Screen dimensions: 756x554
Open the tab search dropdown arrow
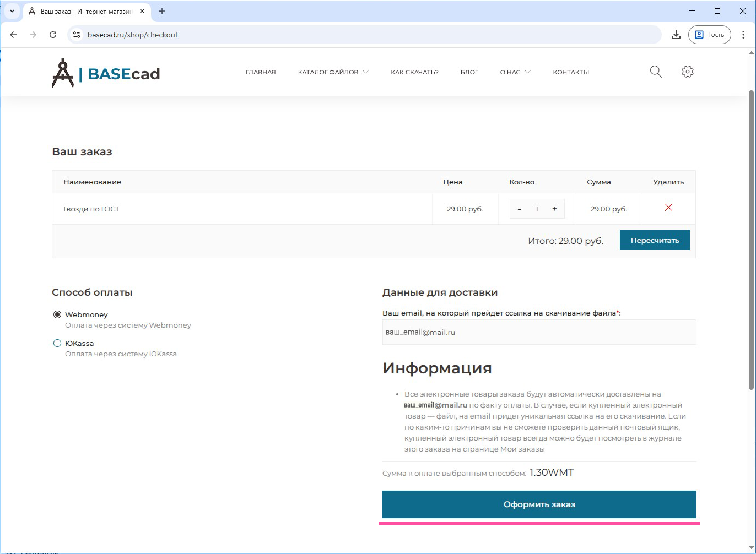[12, 11]
